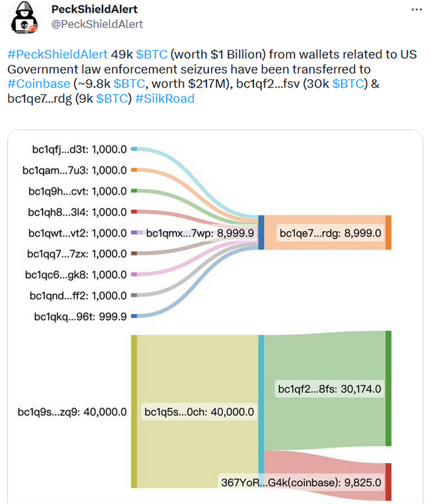This screenshot has height=504, width=430.
Task: Click the bc1qfj...d3t teal source node
Action: [x=134, y=149]
